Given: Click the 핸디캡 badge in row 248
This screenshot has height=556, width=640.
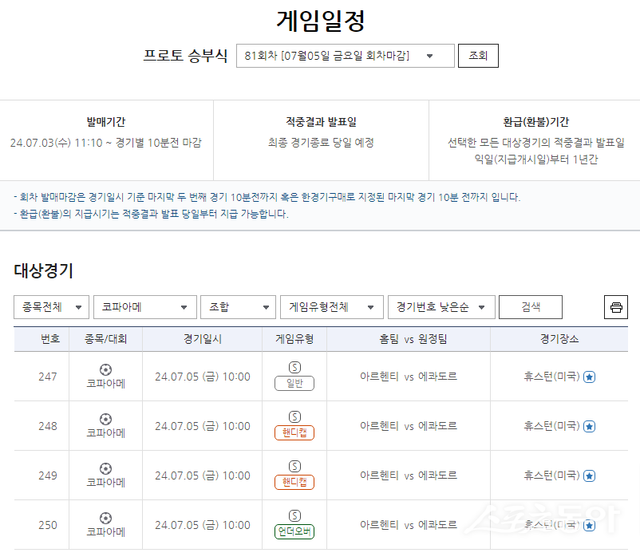Looking at the screenshot, I should click(294, 433).
